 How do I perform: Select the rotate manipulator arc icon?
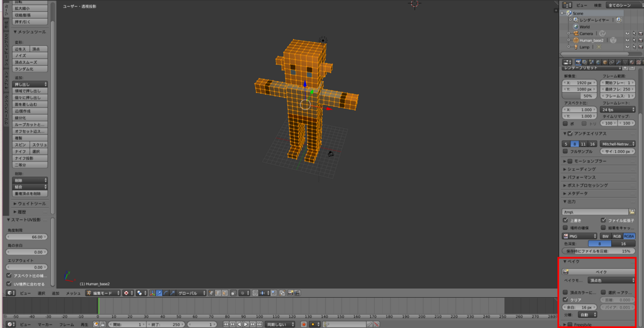[165, 293]
